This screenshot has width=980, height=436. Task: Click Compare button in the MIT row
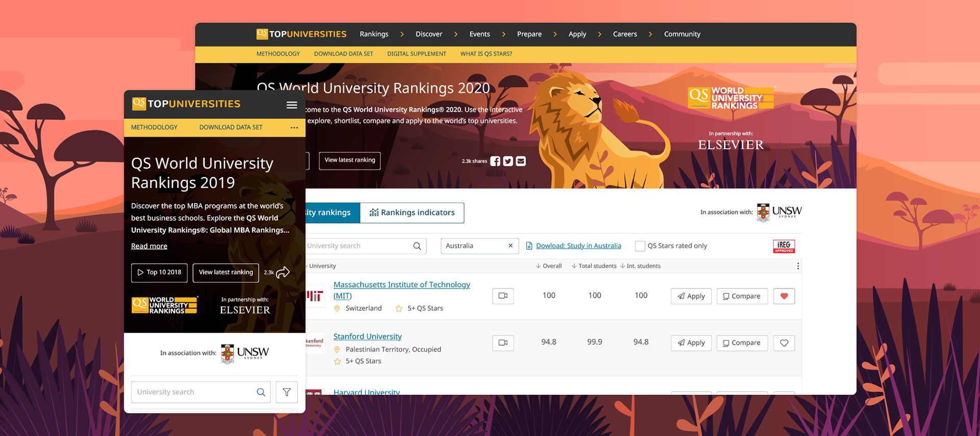point(742,296)
